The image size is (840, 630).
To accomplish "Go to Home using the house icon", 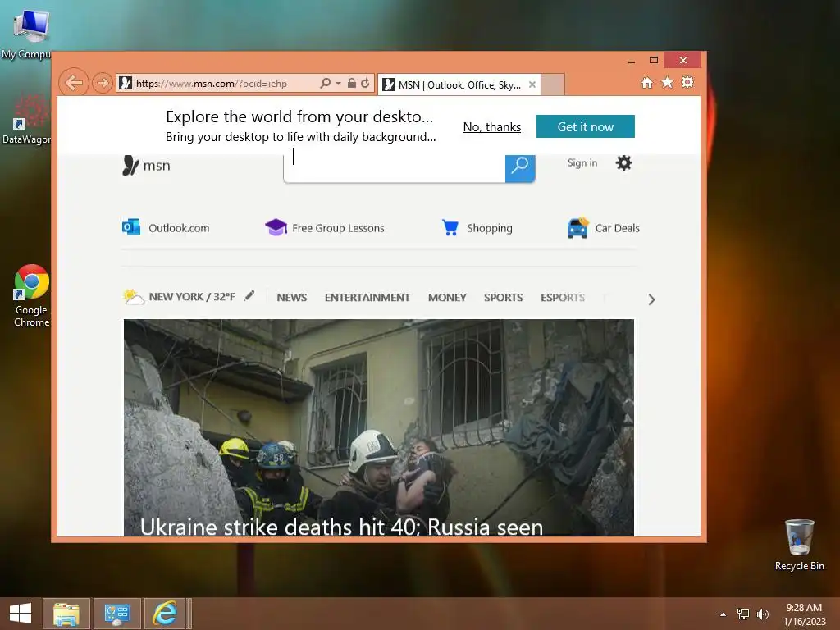I will [x=647, y=83].
